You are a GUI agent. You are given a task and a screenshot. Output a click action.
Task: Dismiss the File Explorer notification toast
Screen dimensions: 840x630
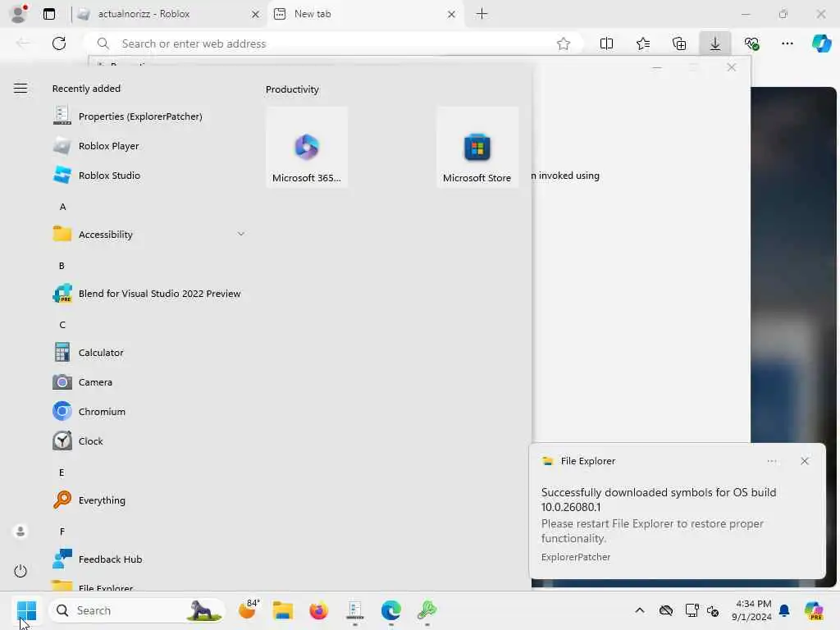click(x=804, y=461)
